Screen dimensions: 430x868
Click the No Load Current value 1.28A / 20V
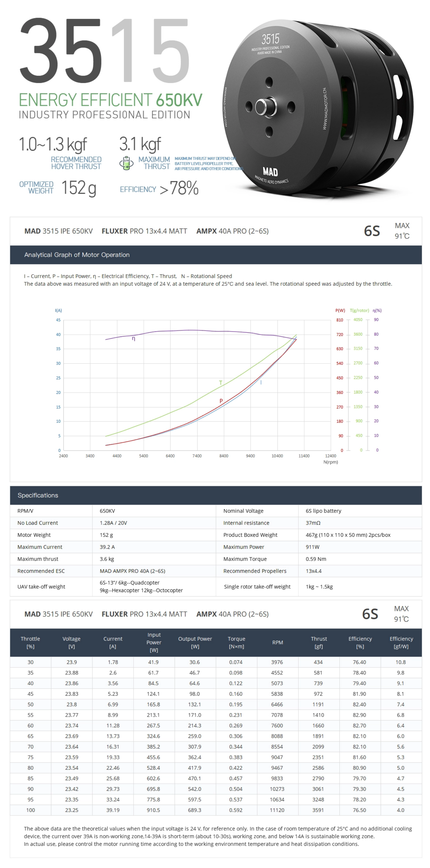coord(113,523)
